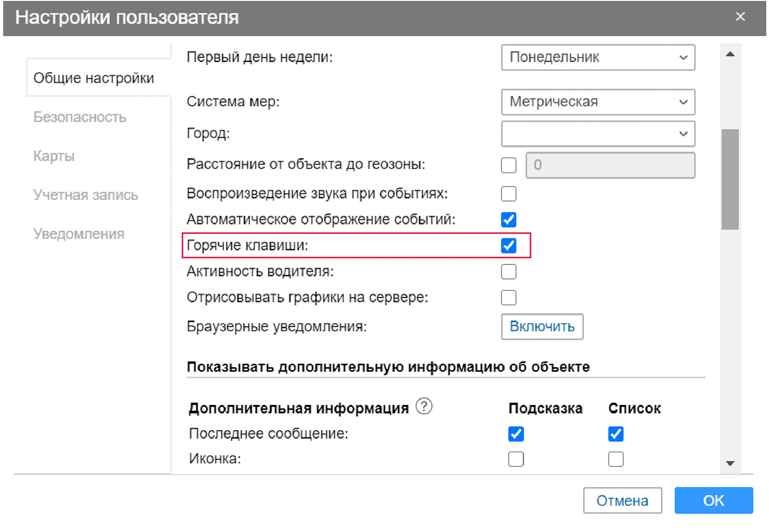This screenshot has width=769, height=532.
Task: Disable the Горячие клавиши checkbox
Action: coord(508,246)
